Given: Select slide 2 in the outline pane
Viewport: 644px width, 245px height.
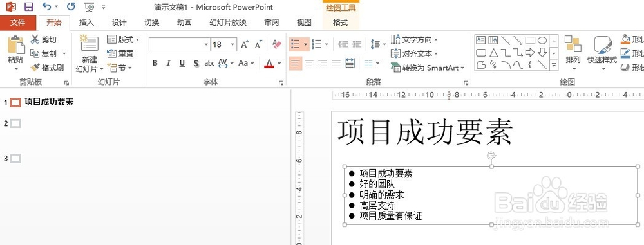Looking at the screenshot, I should pyautogui.click(x=15, y=123).
